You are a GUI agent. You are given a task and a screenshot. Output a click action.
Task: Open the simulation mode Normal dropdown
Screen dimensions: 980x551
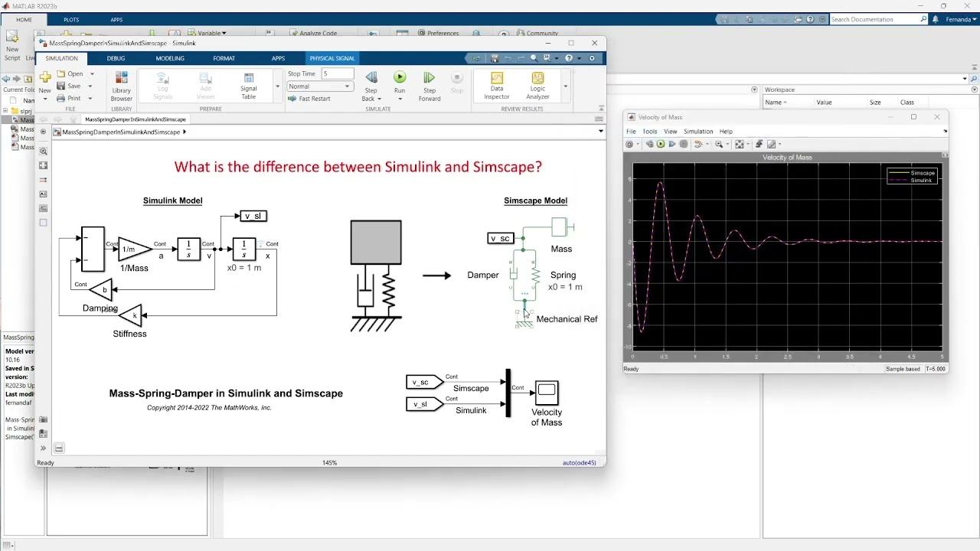tap(319, 86)
